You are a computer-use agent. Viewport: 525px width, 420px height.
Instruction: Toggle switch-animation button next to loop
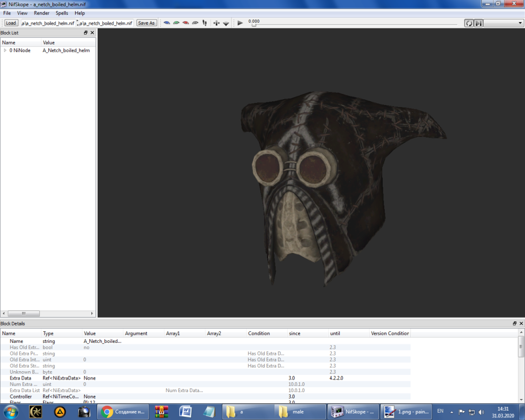478,23
